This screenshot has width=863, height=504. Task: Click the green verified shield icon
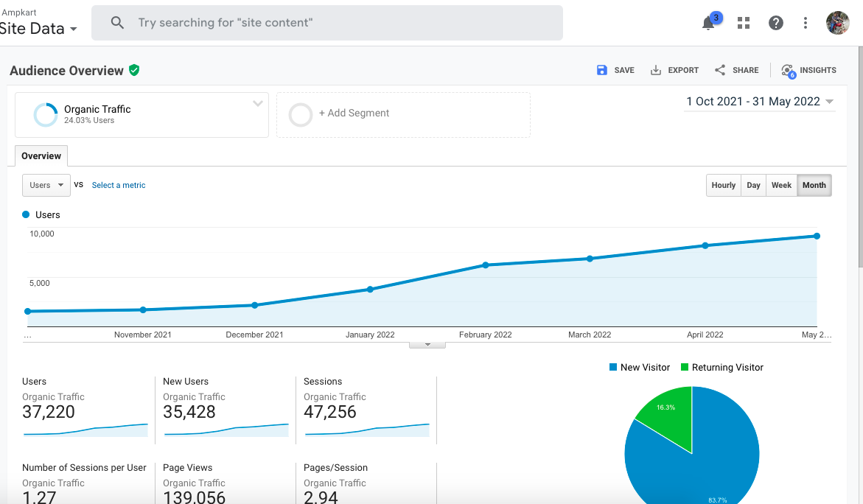pos(134,70)
